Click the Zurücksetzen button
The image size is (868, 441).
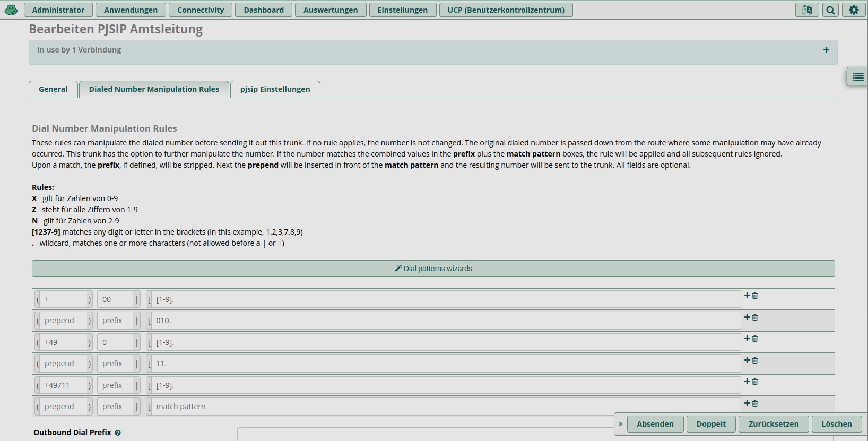pyautogui.click(x=773, y=424)
